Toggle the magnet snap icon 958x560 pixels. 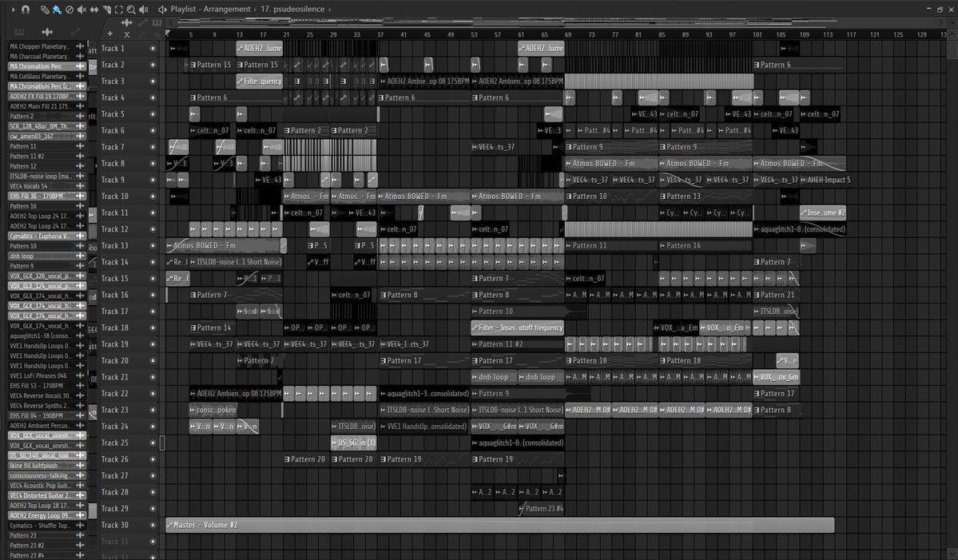click(25, 9)
